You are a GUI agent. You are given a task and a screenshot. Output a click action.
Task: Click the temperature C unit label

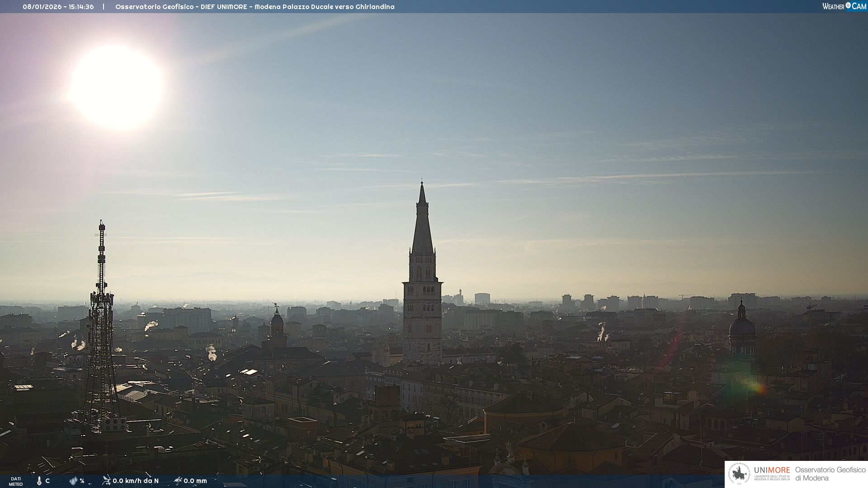click(x=47, y=481)
